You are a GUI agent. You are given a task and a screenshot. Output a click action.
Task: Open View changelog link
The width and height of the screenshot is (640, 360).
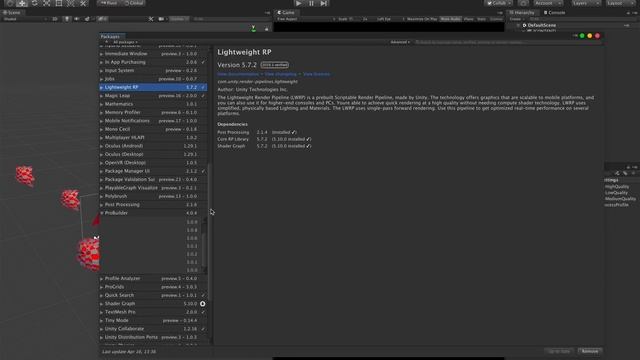pos(280,74)
